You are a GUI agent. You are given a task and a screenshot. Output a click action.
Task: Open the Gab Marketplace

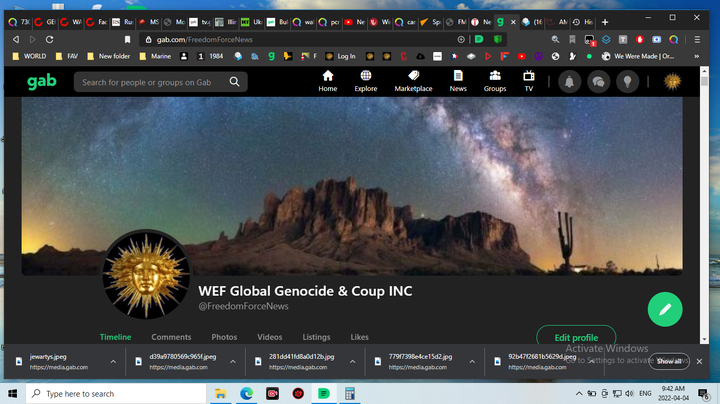point(413,81)
